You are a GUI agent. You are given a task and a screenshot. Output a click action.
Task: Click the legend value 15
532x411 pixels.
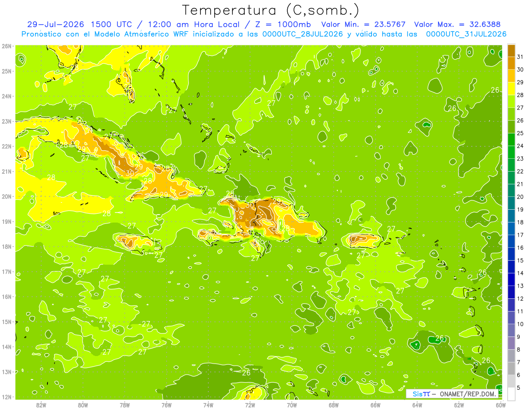(x=520, y=260)
